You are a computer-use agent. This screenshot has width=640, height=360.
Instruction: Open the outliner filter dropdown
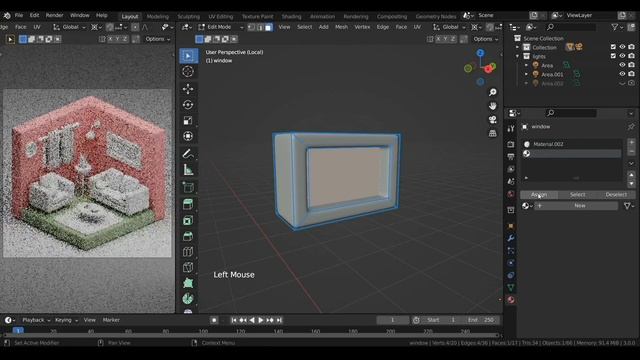[617, 27]
